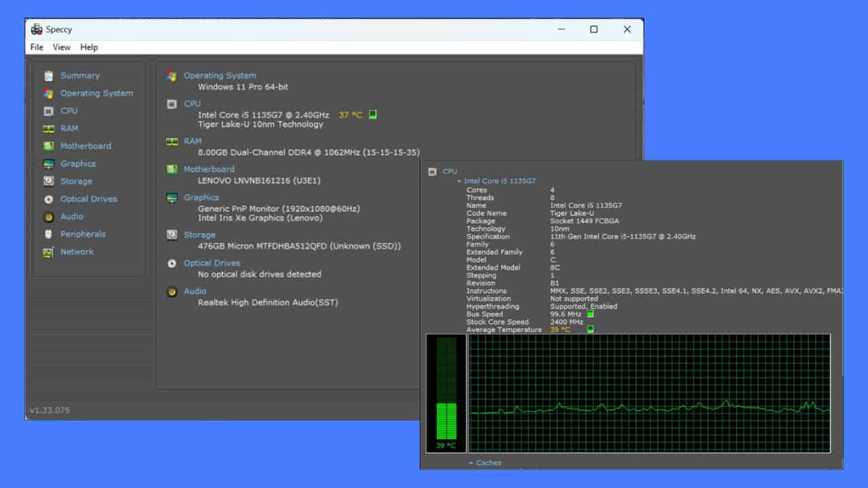Click the Windows logo icon beside Operating System heading
The width and height of the screenshot is (868, 488).
click(172, 76)
